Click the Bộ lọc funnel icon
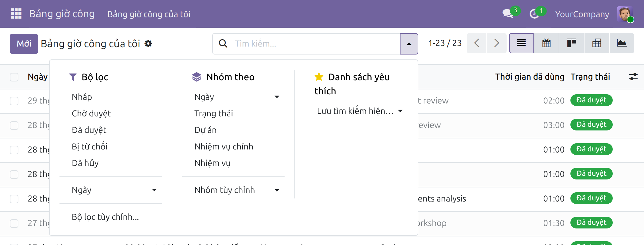The width and height of the screenshot is (644, 245). 73,77
